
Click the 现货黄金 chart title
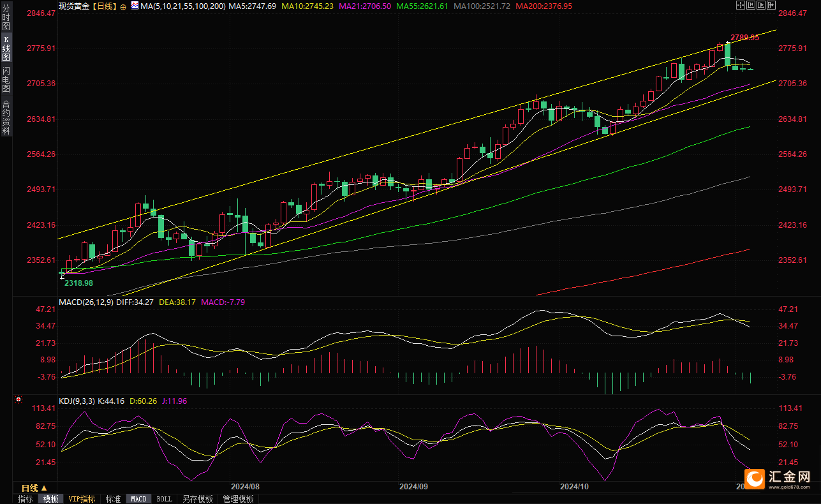pyautogui.click(x=75, y=6)
